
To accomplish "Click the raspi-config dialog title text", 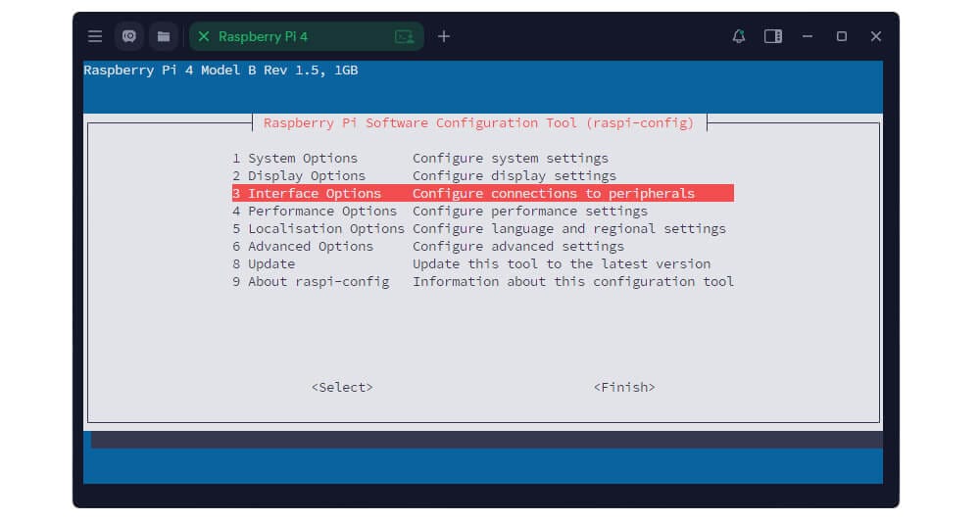I will [479, 123].
